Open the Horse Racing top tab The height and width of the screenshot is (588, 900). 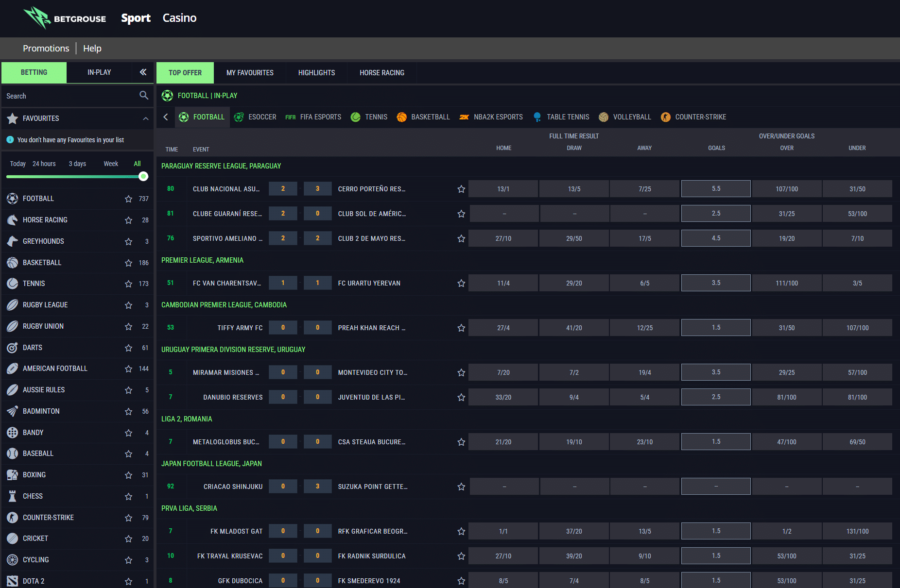tap(382, 73)
